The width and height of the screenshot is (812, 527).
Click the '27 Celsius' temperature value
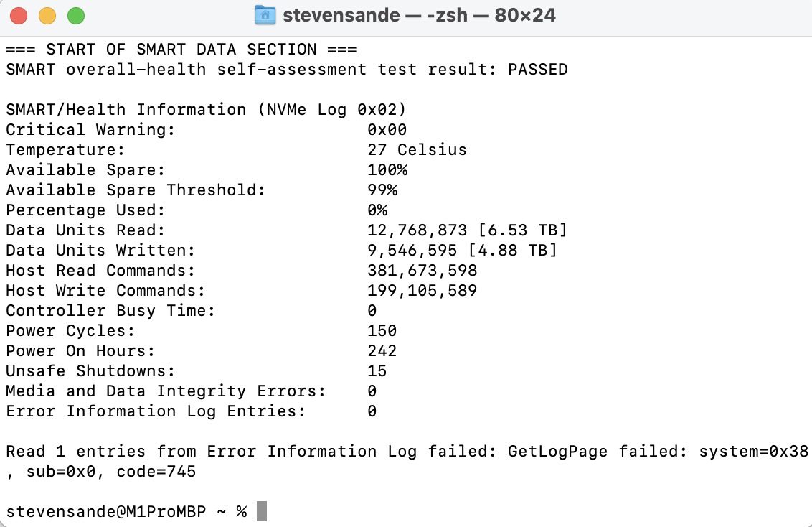tap(417, 150)
